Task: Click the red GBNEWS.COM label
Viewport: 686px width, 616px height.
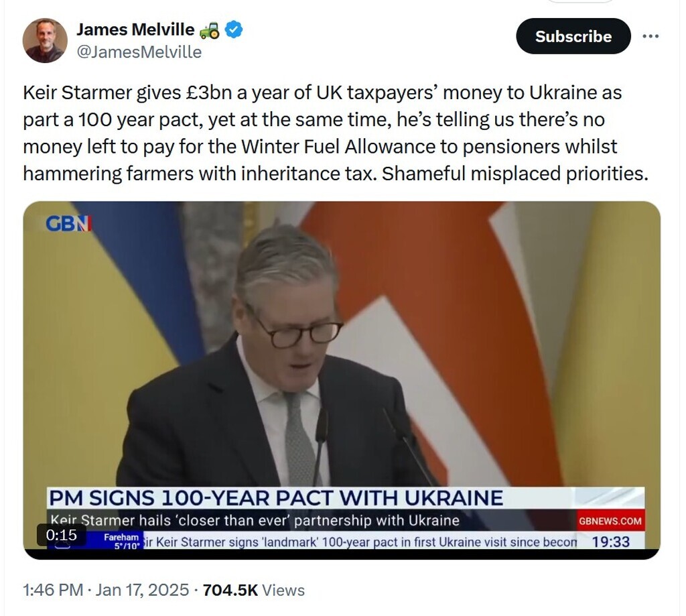Action: 610,520
